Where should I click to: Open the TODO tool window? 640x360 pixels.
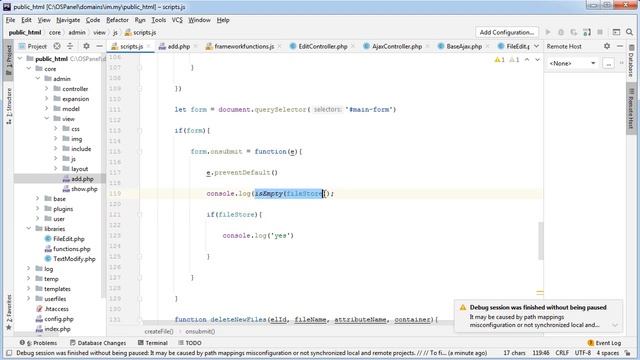pos(190,343)
